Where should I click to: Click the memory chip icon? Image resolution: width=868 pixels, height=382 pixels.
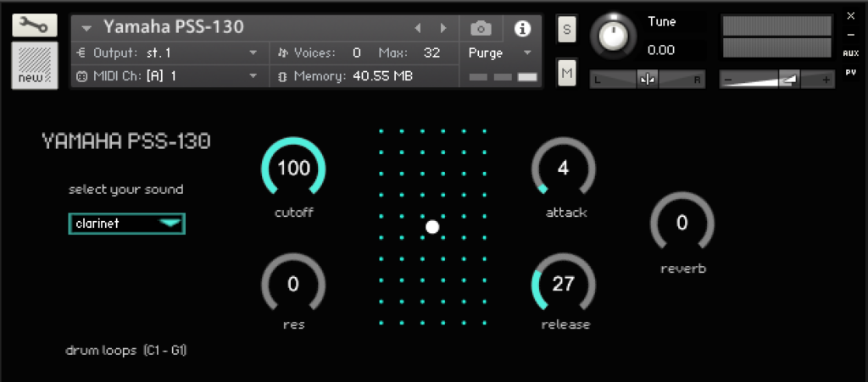[282, 77]
